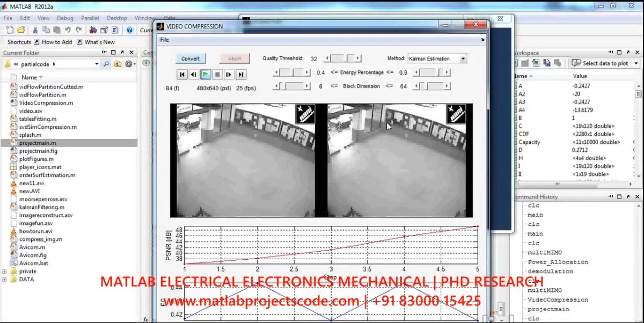Click the Convert button
The width and height of the screenshot is (644, 323).
coord(191,58)
